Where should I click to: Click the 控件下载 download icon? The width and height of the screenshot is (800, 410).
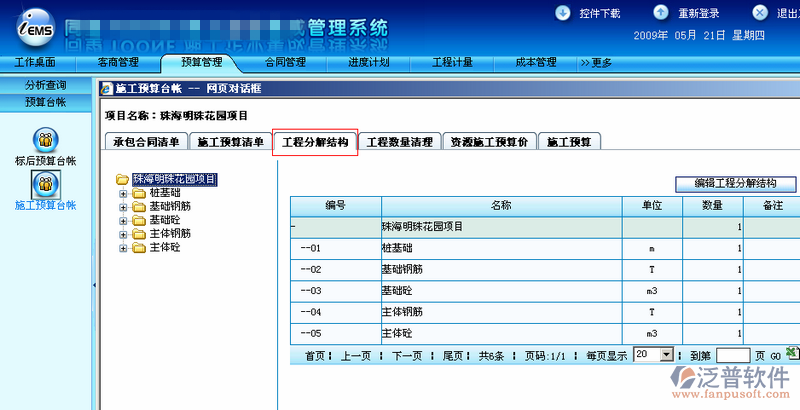point(561,13)
